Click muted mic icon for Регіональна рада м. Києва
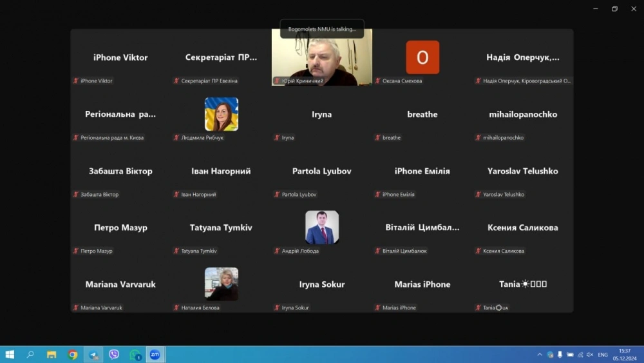Viewport: 644px width, 363px height. coord(75,138)
